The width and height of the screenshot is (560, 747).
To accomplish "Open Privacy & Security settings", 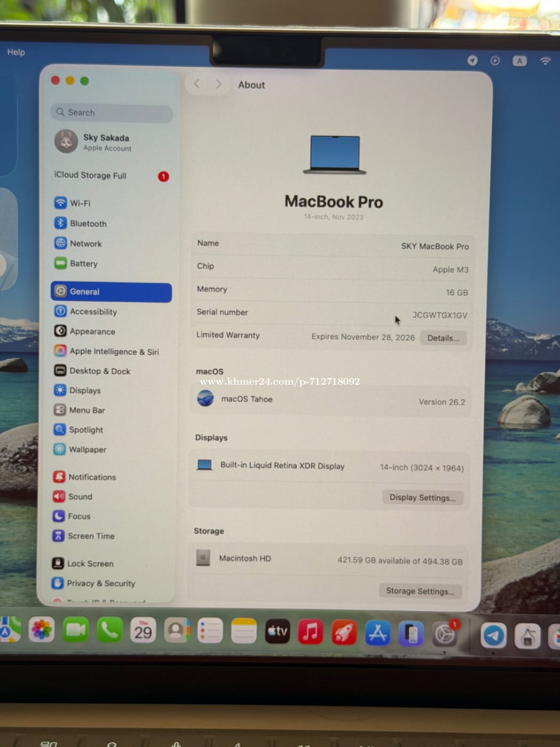I will click(101, 583).
